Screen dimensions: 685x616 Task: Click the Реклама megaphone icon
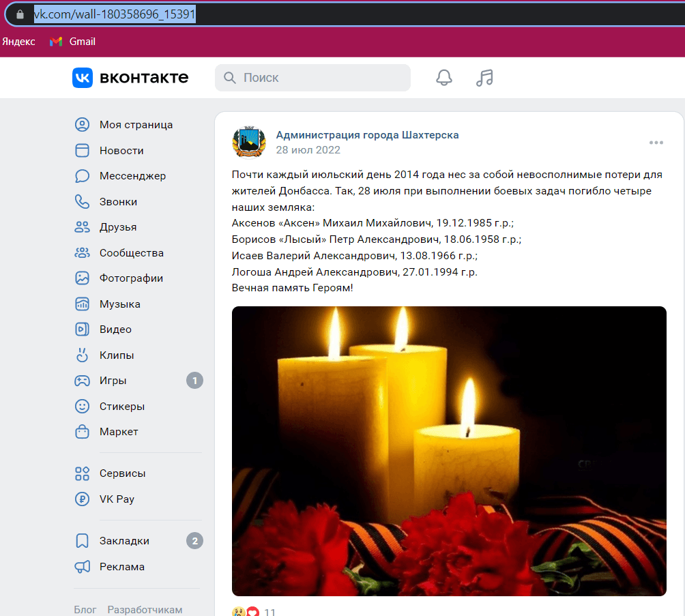click(82, 567)
